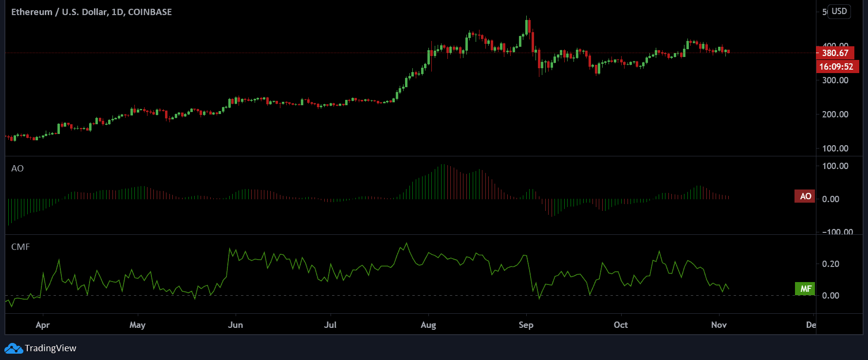Click the 200.00 price axis label
This screenshot has height=360, width=868.
[835, 114]
